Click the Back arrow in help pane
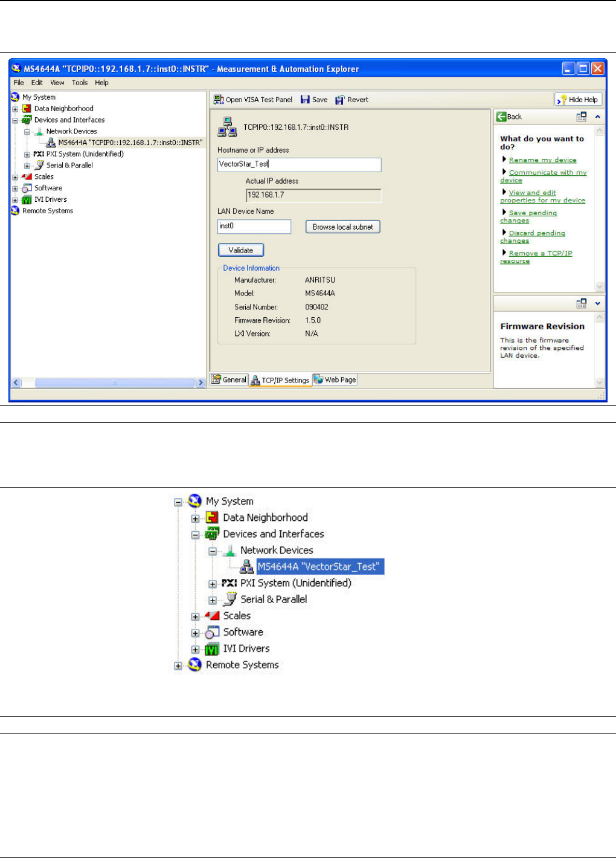The height and width of the screenshot is (858, 616). [501, 117]
